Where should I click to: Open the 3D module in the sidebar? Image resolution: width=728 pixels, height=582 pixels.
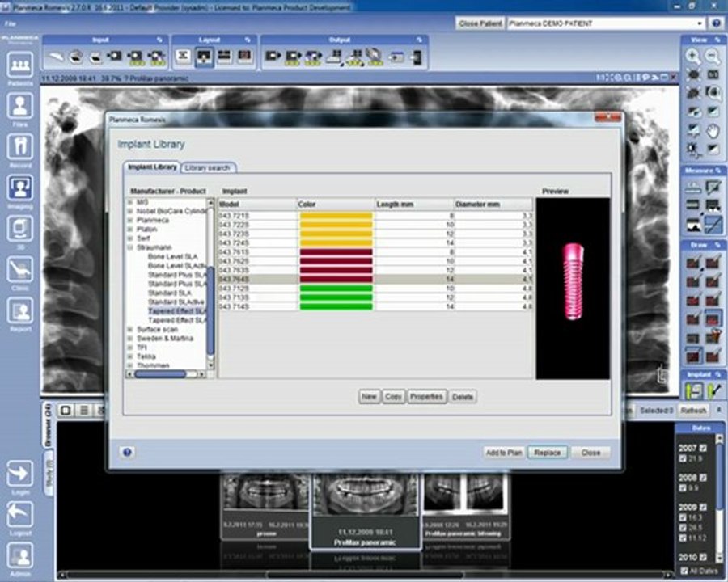tap(20, 229)
